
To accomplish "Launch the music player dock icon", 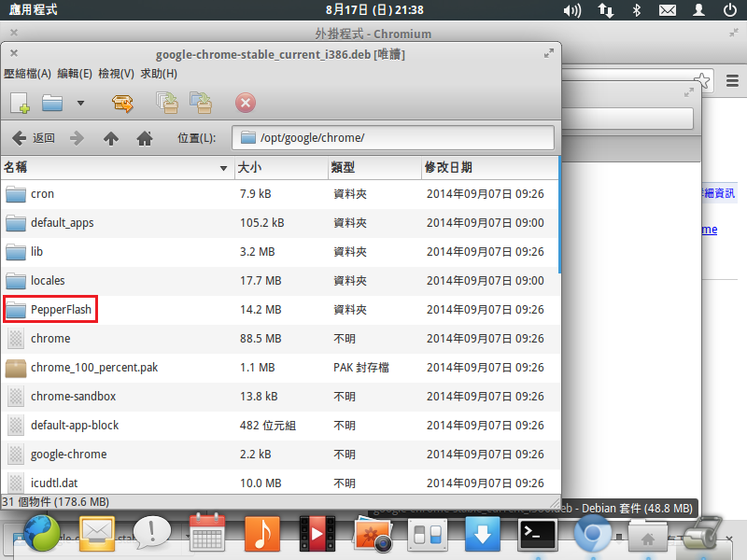I will pyautogui.click(x=262, y=533).
